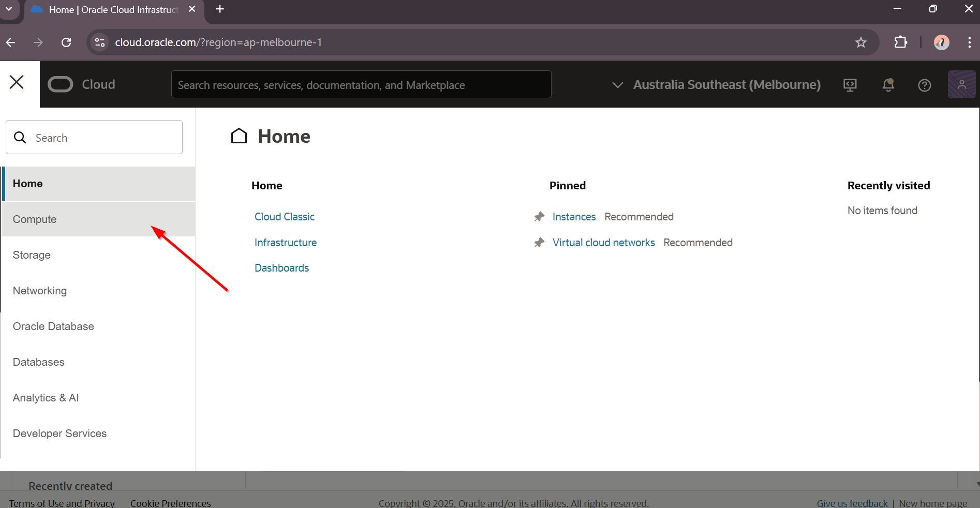Open browser extensions puzzle icon
The width and height of the screenshot is (980, 508).
coord(900,42)
